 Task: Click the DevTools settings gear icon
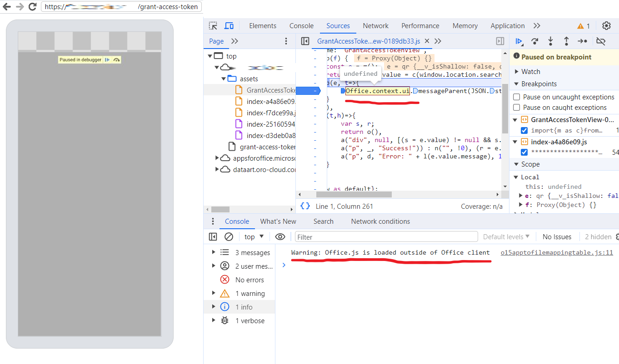tap(607, 26)
